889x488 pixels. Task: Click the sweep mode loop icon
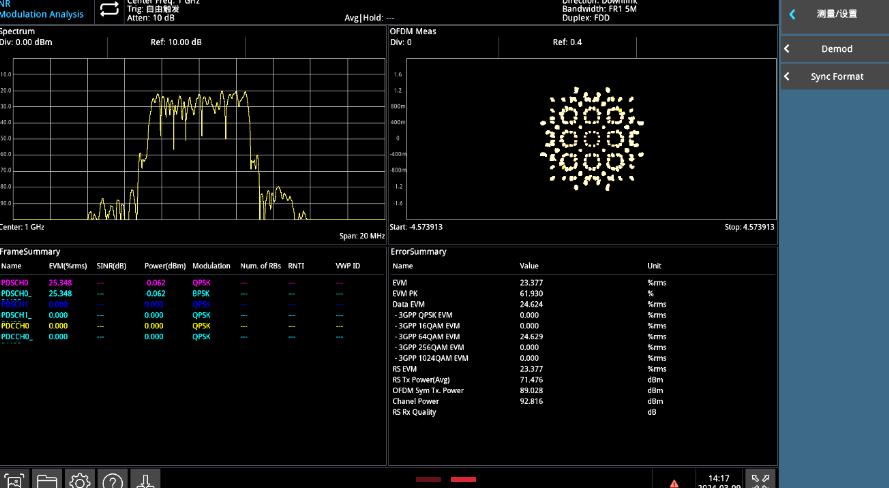(x=110, y=10)
